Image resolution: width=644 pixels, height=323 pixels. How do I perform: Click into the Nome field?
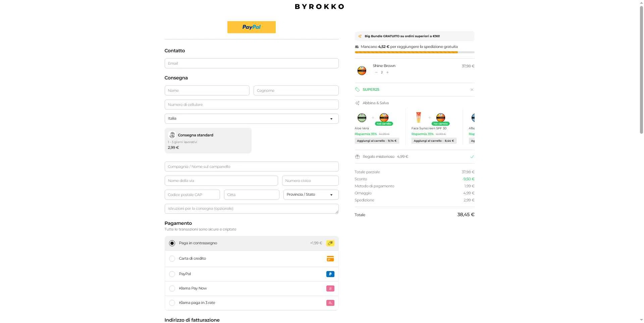[207, 90]
